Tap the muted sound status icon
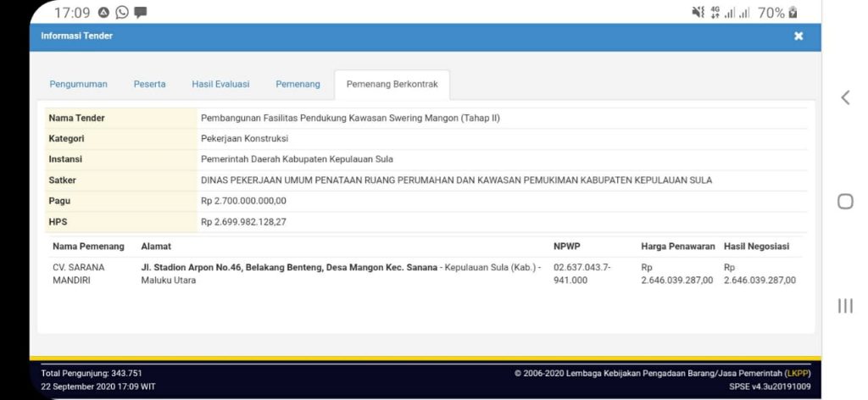 pos(698,12)
